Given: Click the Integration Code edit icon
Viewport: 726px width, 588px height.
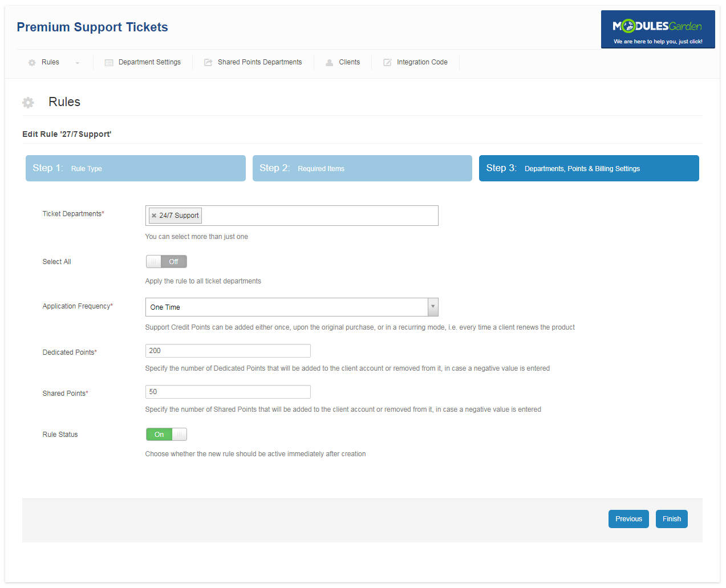Looking at the screenshot, I should coord(387,63).
